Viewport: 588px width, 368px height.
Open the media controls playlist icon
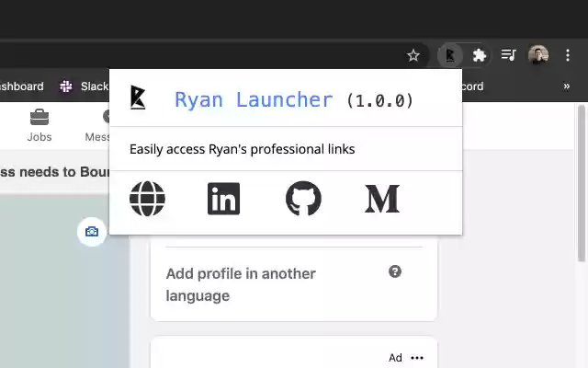coord(508,55)
